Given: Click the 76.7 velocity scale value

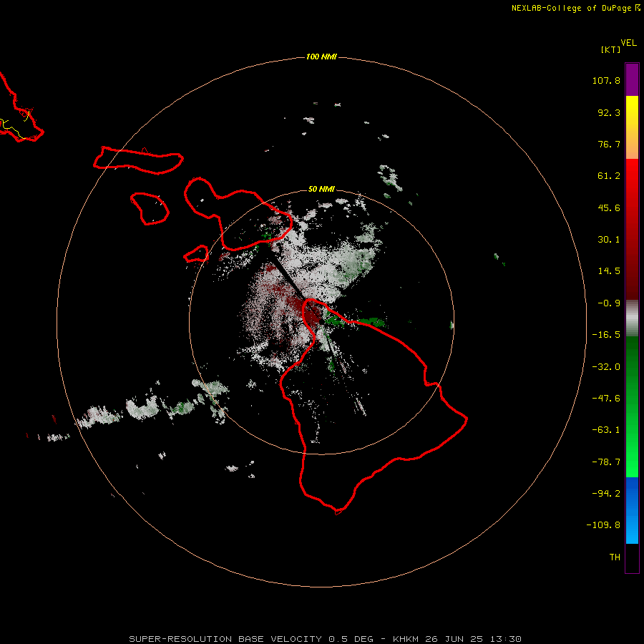Looking at the screenshot, I should point(609,144).
